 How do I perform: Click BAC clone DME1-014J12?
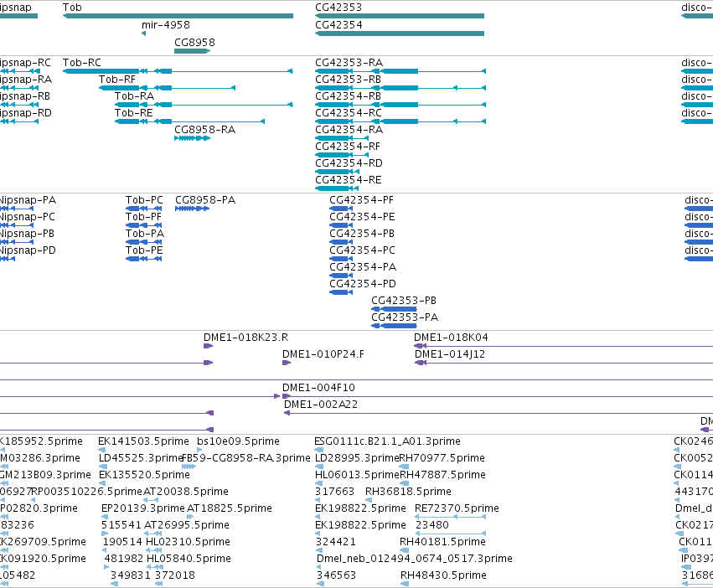450,354
